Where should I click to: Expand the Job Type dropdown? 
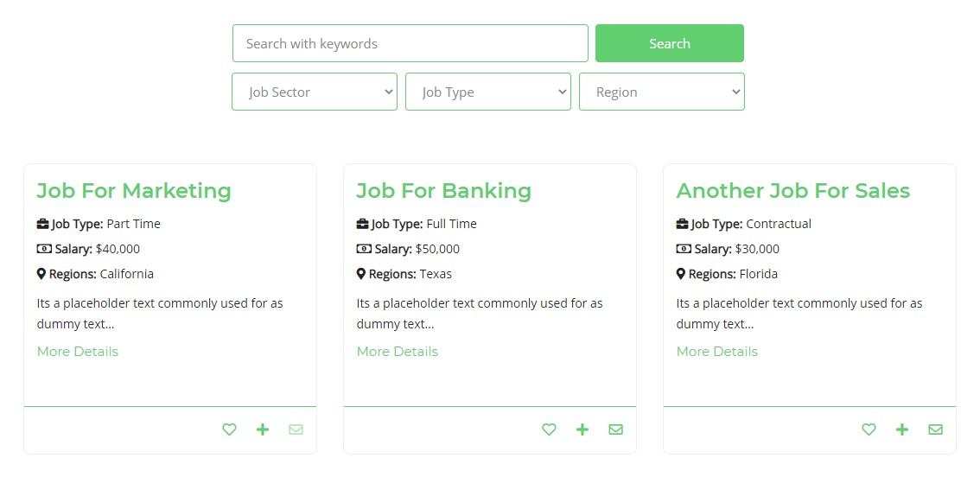pyautogui.click(x=488, y=92)
